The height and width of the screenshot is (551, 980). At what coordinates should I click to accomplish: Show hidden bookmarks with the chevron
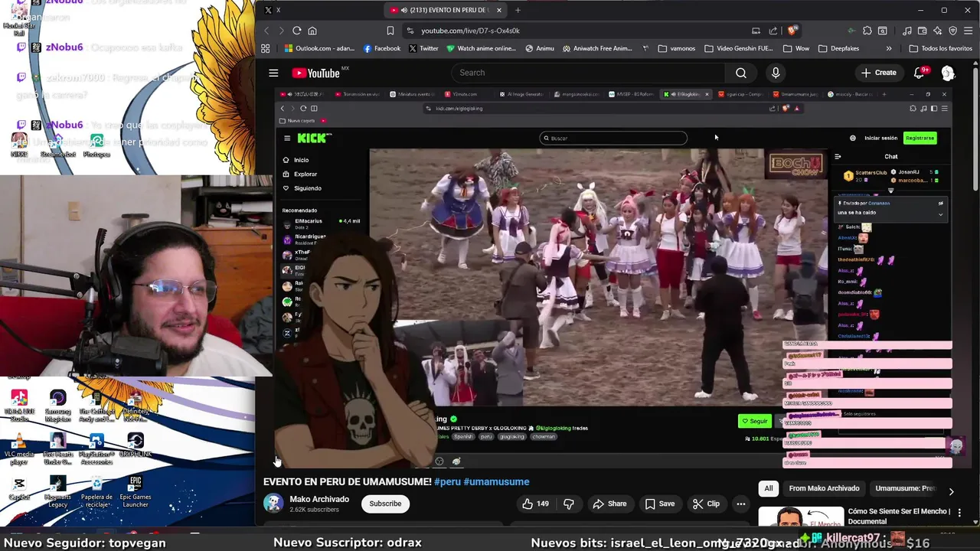tap(889, 48)
